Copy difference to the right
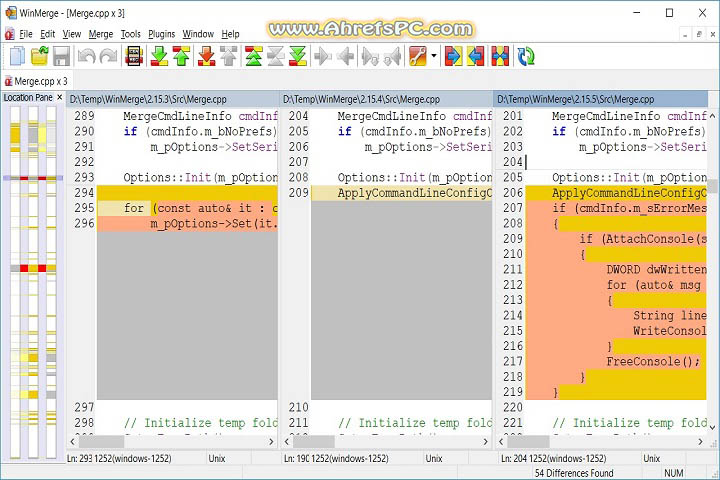720x480 pixels. point(323,56)
